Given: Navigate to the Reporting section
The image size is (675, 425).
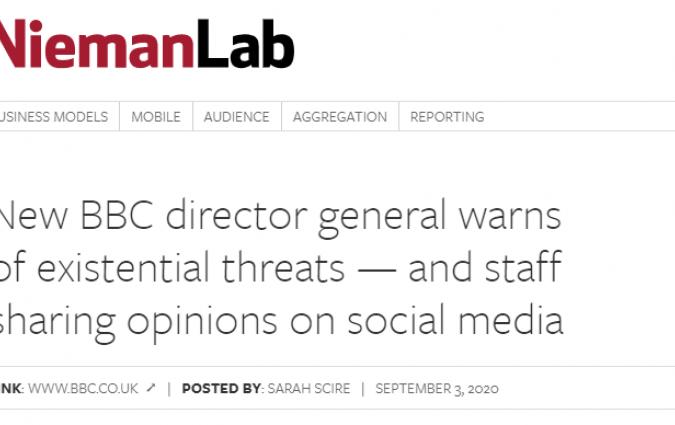Looking at the screenshot, I should pos(447,117).
